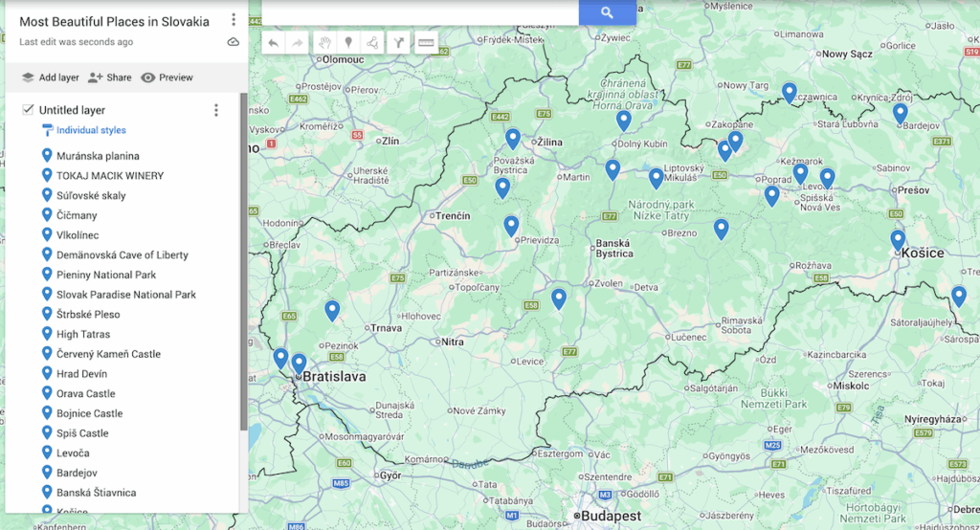Select Banská Štiavnica list item

pyautogui.click(x=97, y=493)
